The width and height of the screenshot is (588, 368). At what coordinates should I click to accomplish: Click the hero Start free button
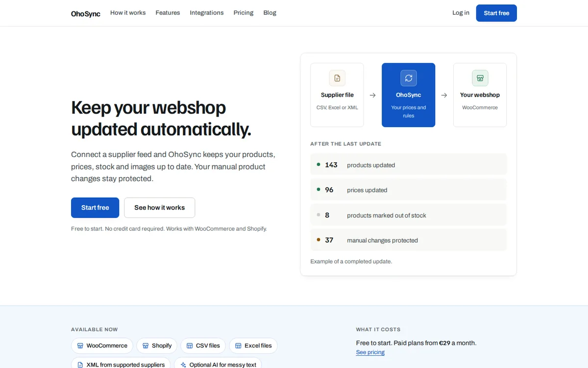pos(95,208)
